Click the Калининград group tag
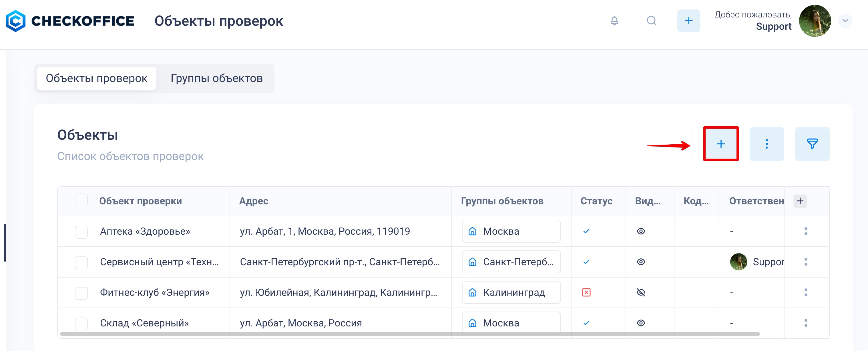 pyautogui.click(x=511, y=292)
